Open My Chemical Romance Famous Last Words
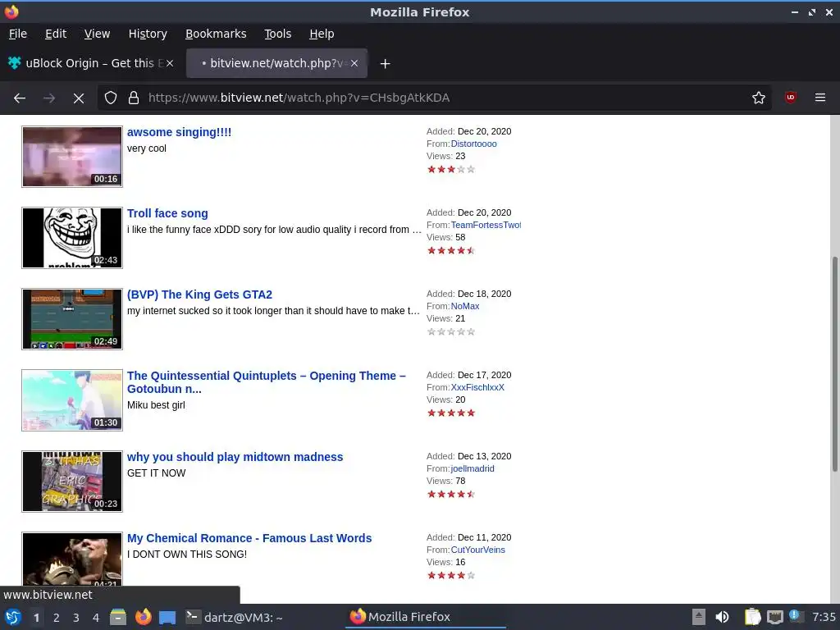This screenshot has height=630, width=840. 249,538
